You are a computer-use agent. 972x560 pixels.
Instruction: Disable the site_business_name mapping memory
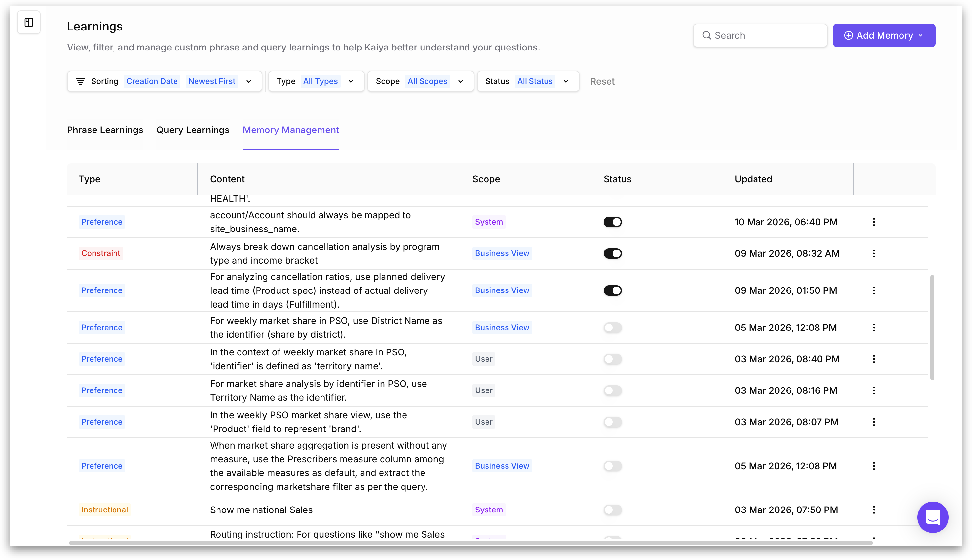pyautogui.click(x=612, y=222)
